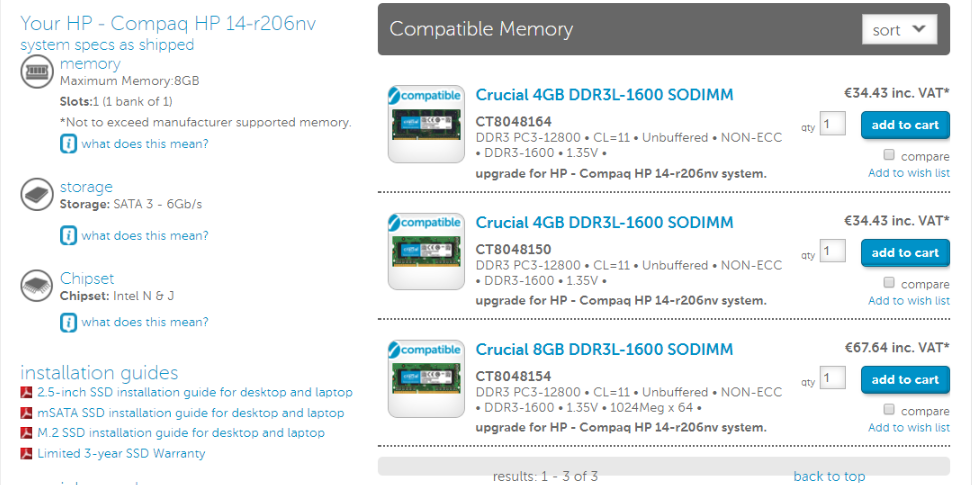Click the CT8048150 memory product thumbnail
The image size is (972, 485).
[426, 251]
